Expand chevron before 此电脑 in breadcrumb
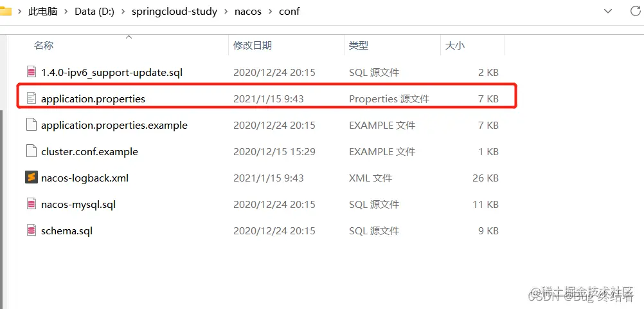644x309 pixels. 19,12
